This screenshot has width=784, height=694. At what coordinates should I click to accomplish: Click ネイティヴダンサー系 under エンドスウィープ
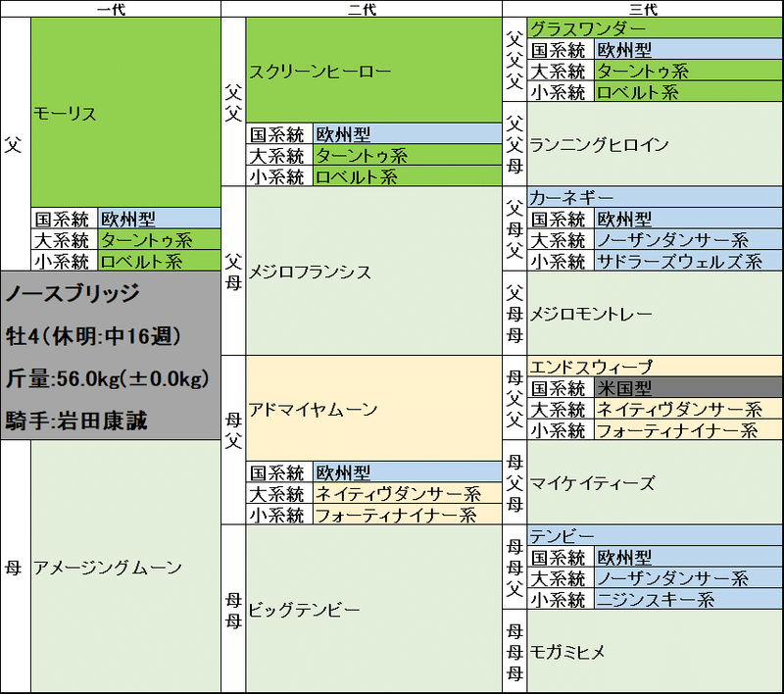[689, 409]
